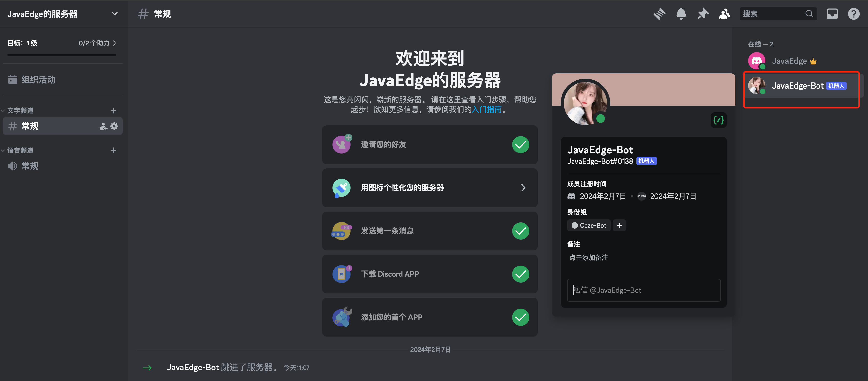Click the slash-command badge on bot profile
868x381 pixels.
pyautogui.click(x=718, y=120)
